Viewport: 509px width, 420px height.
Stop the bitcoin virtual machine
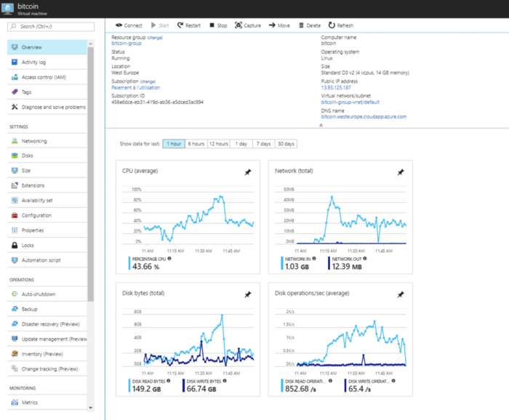point(218,25)
